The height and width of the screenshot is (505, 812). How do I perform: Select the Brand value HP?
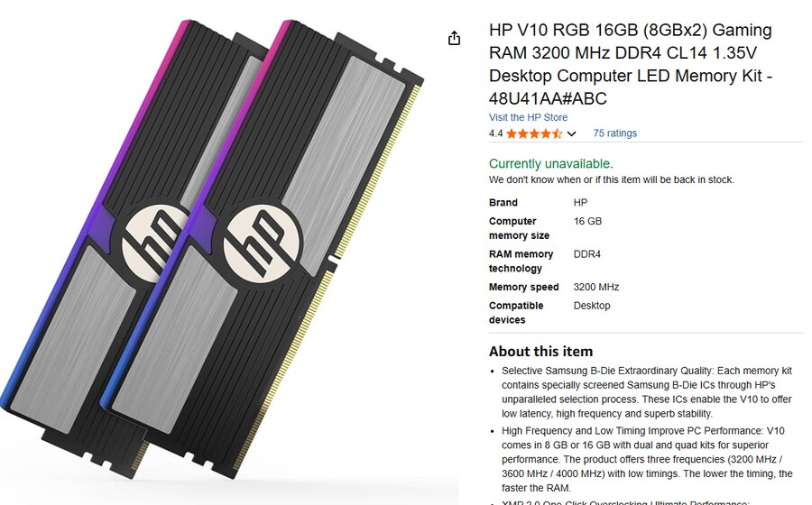580,202
